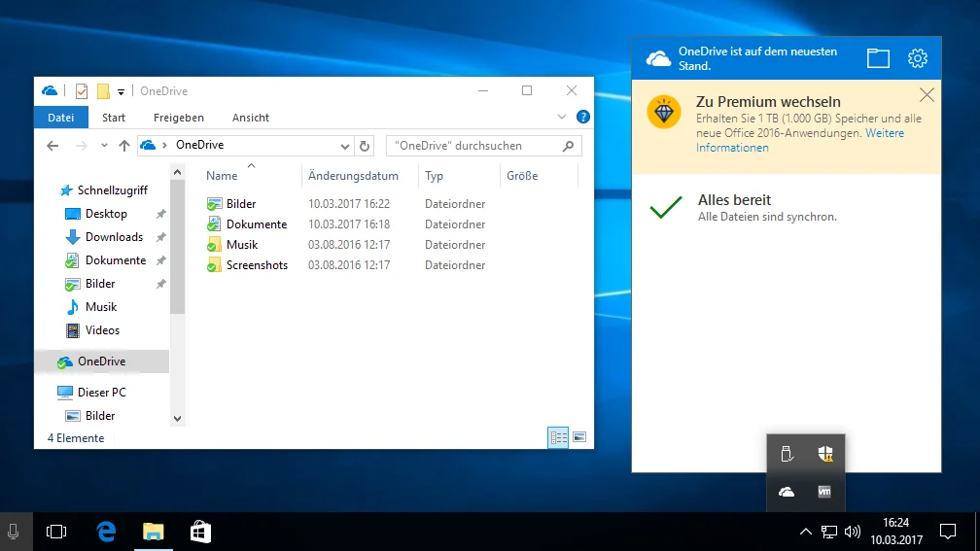Image resolution: width=980 pixels, height=551 pixels.
Task: Go forward in Explorer navigation
Action: [82, 146]
